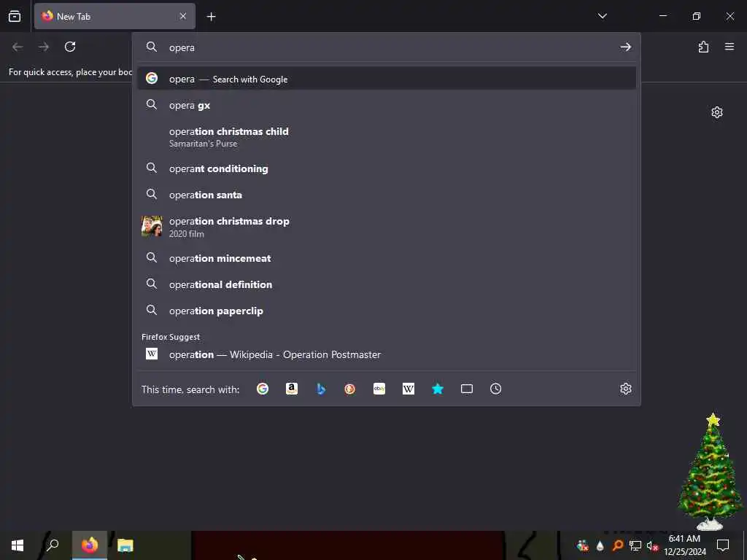Search bookmarks with the star icon
Viewport: 747px width, 560px height.
point(438,389)
